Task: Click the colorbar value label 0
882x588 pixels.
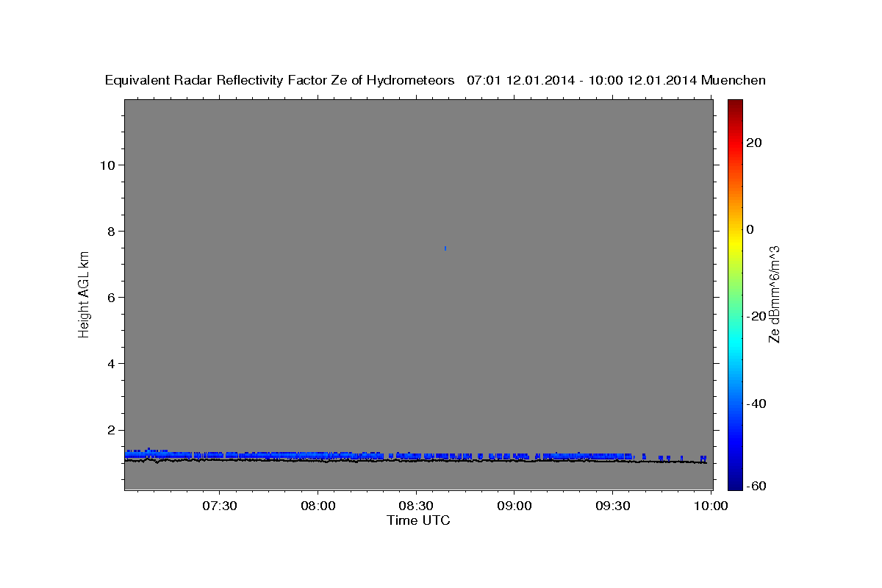Action: [750, 229]
